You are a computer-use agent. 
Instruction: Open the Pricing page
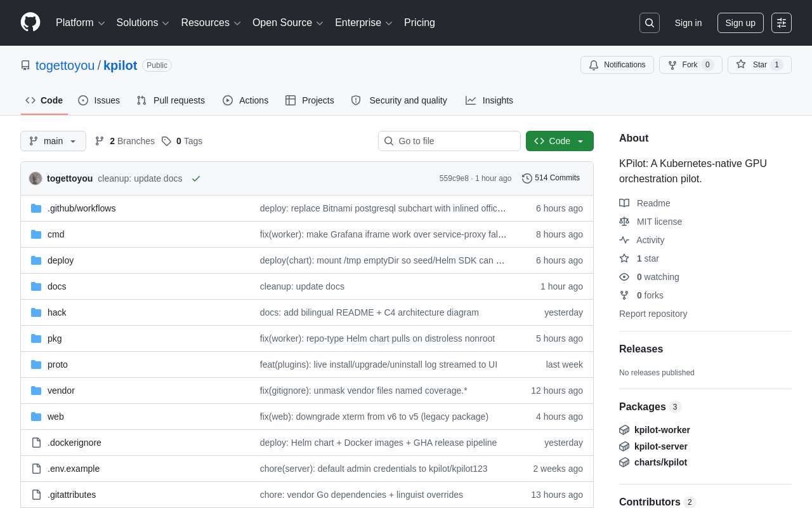coord(419,23)
